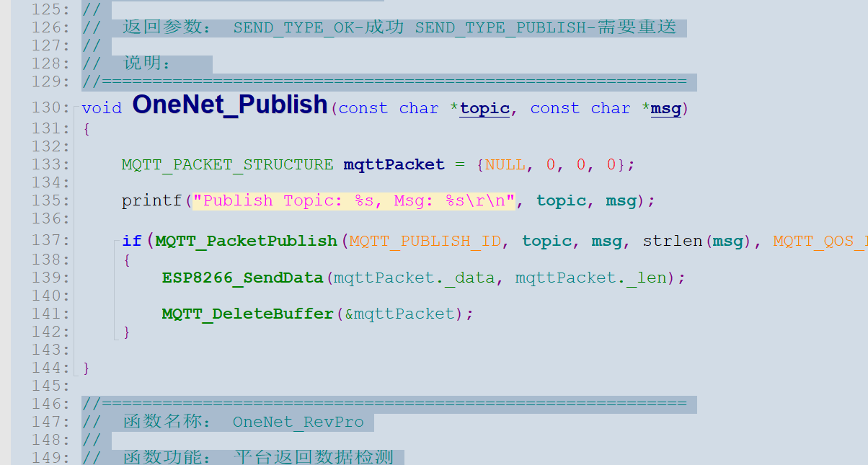Click the 函数功能： comment label
This screenshot has width=868, height=465.
pyautogui.click(x=167, y=457)
